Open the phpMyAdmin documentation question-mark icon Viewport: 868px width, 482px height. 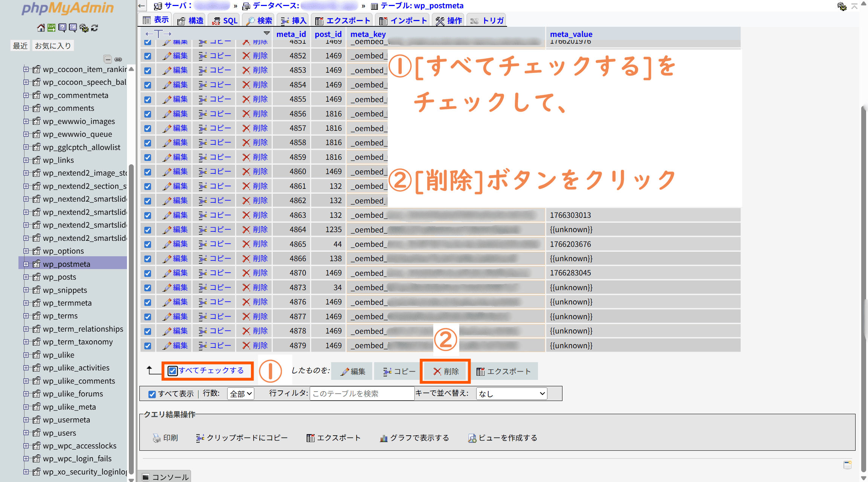coord(62,28)
